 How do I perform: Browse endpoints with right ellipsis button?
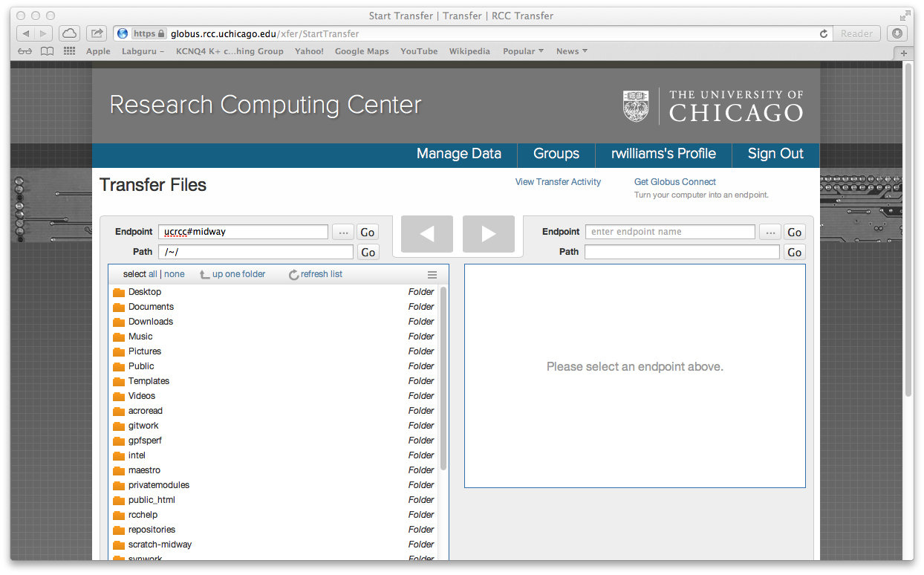pyautogui.click(x=770, y=233)
